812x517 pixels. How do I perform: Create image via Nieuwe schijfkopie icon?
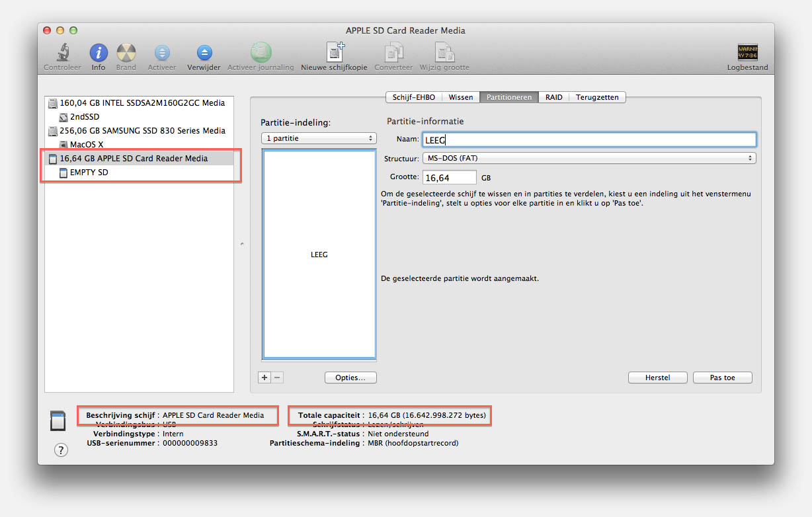click(x=335, y=52)
